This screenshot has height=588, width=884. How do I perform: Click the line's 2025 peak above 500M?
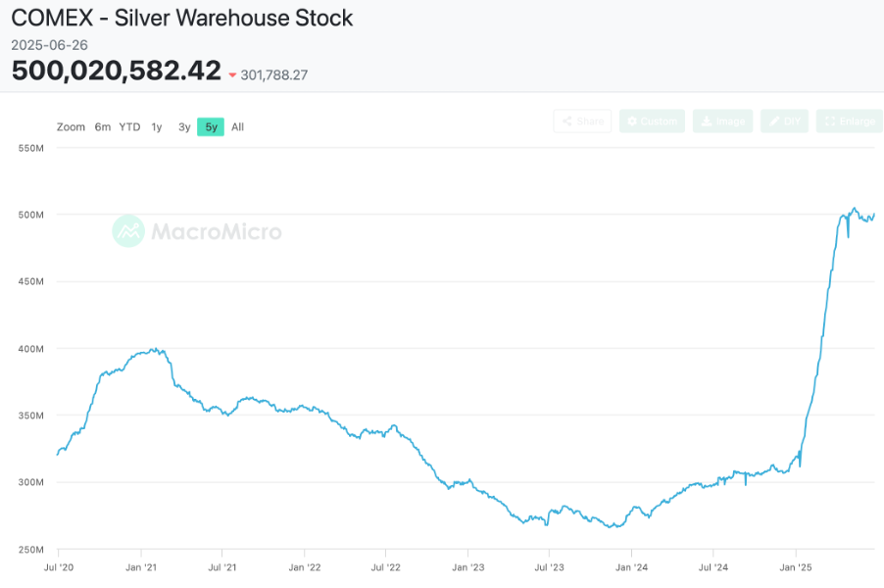coord(855,209)
